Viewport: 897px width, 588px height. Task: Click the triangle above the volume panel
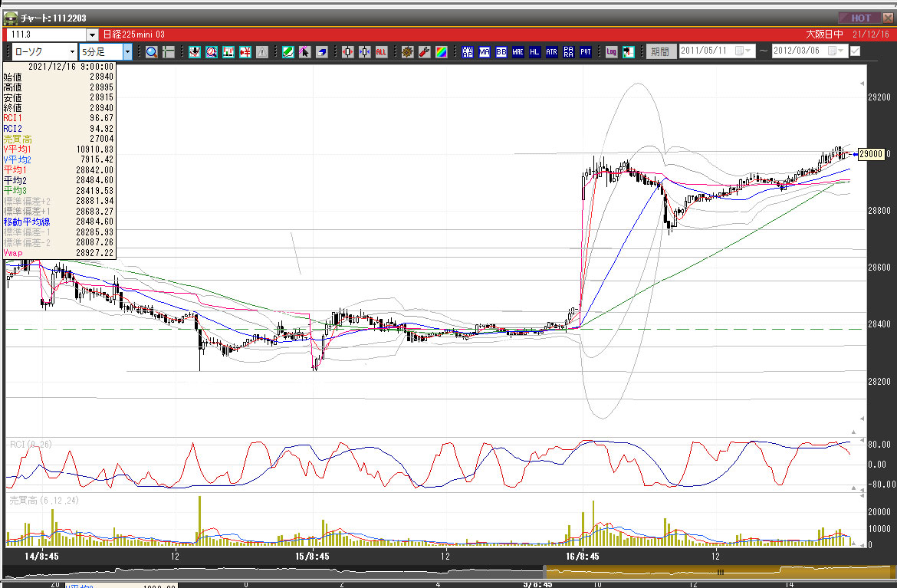coord(853,488)
